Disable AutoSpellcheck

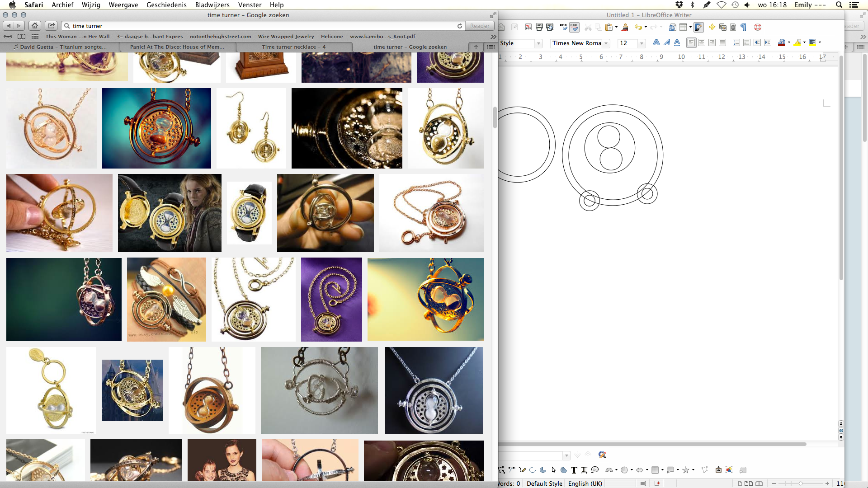pyautogui.click(x=574, y=27)
